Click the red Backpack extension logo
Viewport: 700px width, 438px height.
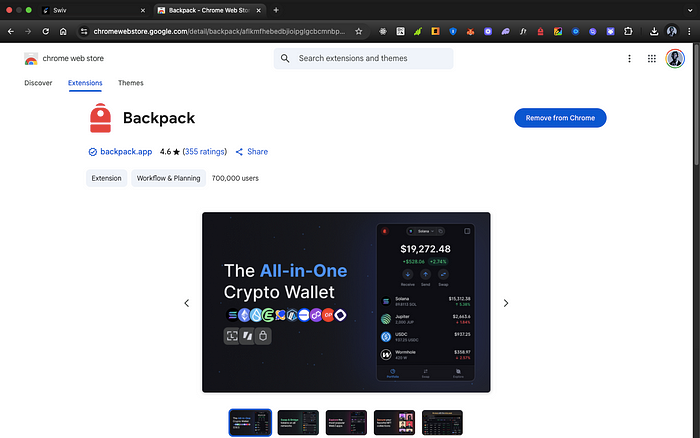pyautogui.click(x=100, y=118)
